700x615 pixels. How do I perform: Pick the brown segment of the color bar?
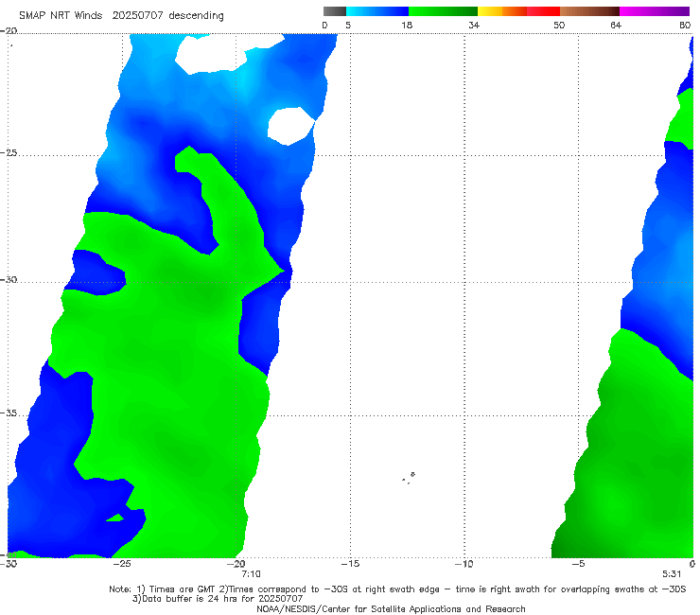589,11
